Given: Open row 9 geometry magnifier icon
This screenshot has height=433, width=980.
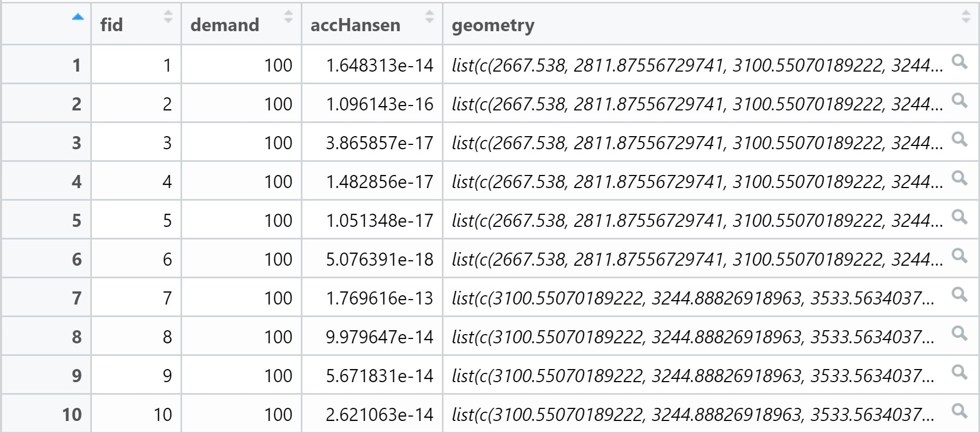Looking at the screenshot, I should coord(959,372).
